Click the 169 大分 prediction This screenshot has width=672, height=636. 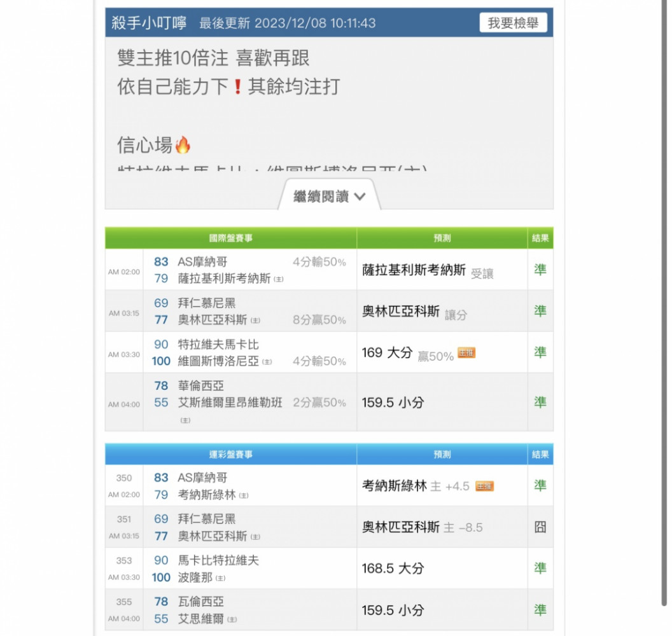[x=387, y=352]
